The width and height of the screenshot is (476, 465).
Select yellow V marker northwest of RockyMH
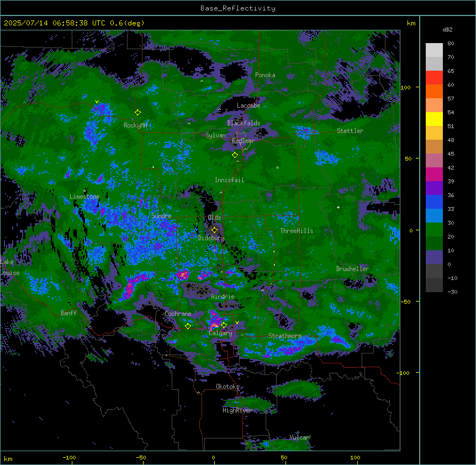coord(97,102)
